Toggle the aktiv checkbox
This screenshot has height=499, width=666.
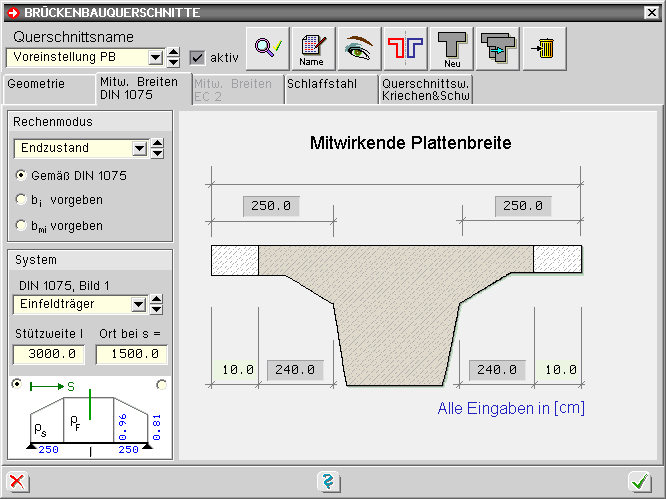197,57
